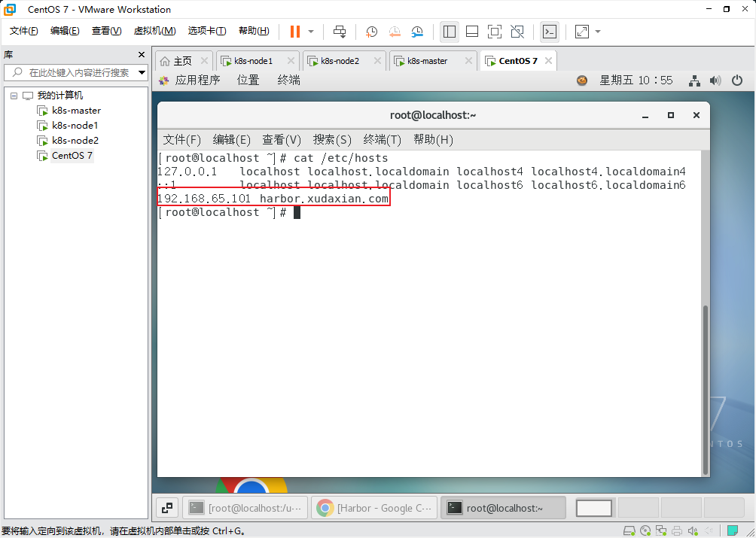Click the stretch guest display icon
The width and height of the screenshot is (756, 538).
pyautogui.click(x=582, y=32)
